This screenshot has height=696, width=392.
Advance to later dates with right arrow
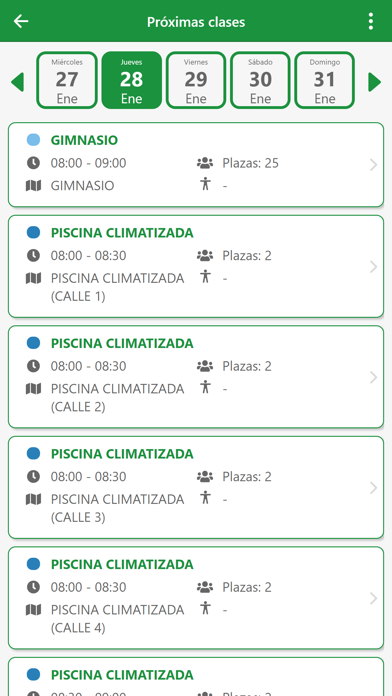375,82
